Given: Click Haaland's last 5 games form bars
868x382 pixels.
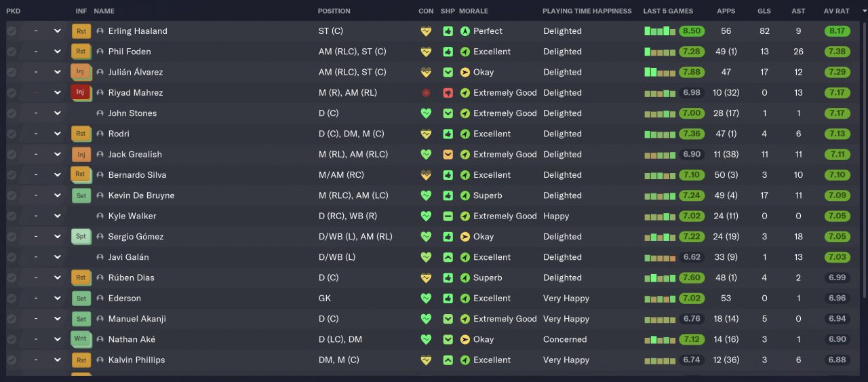Looking at the screenshot, I should coord(660,31).
